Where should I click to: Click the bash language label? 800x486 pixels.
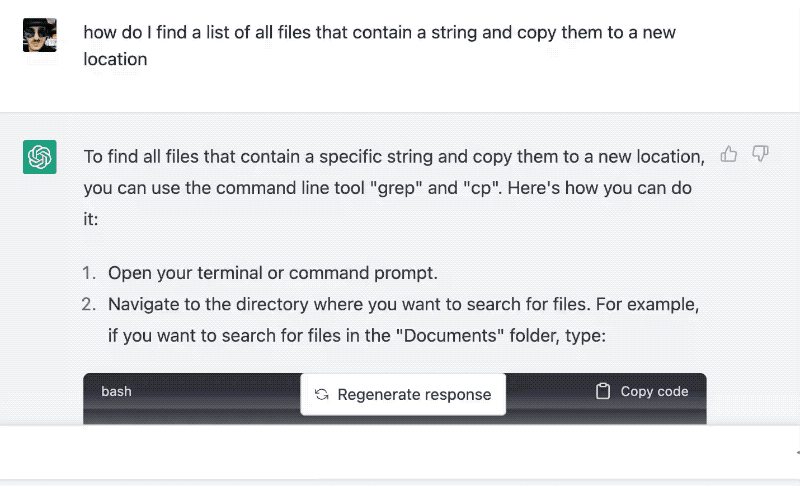[116, 391]
